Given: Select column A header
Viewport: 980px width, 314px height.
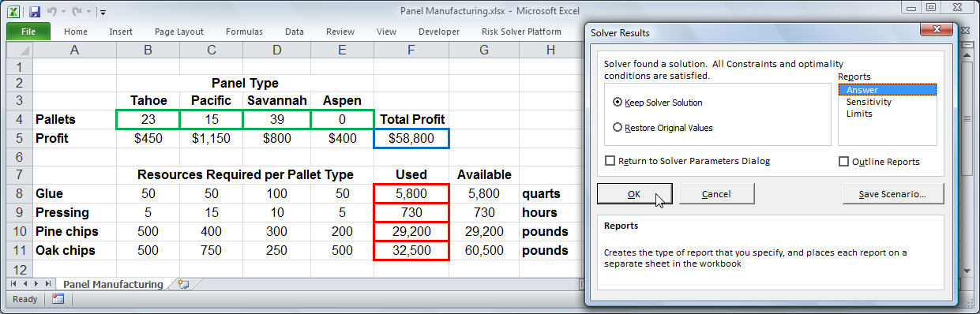Looking at the screenshot, I should tap(75, 50).
